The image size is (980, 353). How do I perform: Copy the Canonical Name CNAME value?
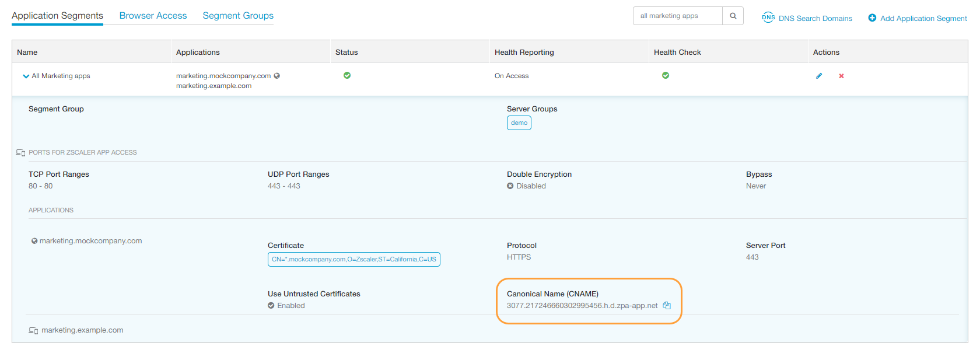click(x=667, y=306)
